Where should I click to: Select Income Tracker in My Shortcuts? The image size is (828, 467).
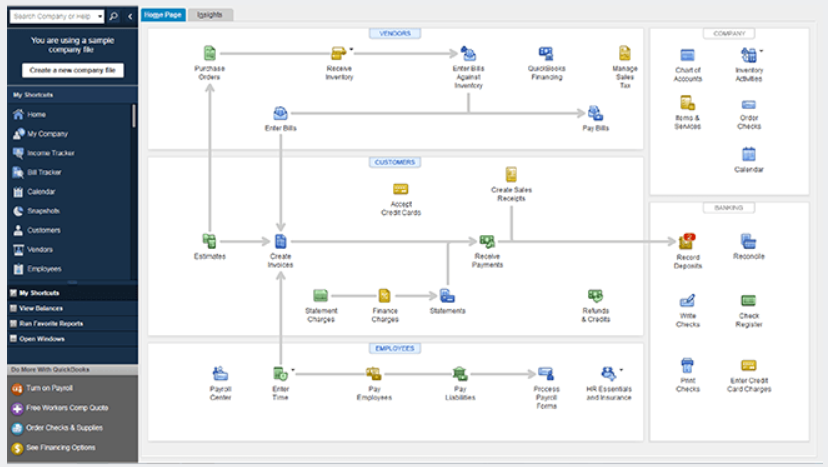[x=50, y=153]
